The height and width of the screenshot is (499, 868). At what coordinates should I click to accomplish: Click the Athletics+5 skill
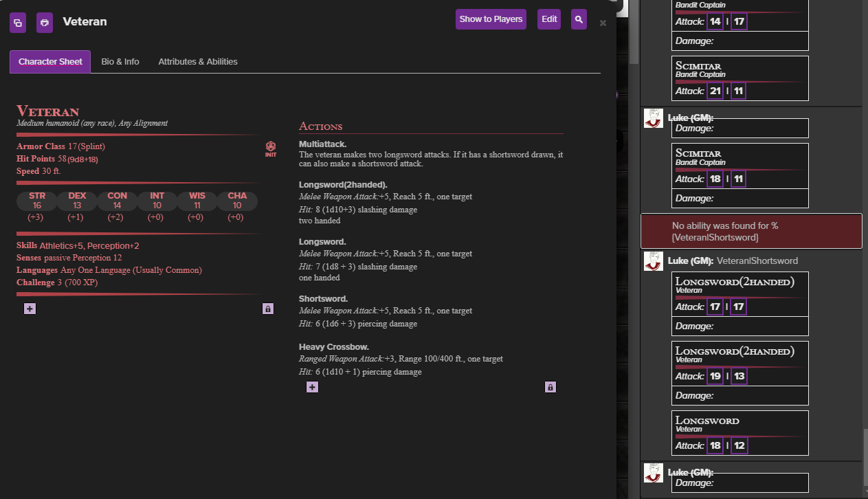tap(61, 246)
